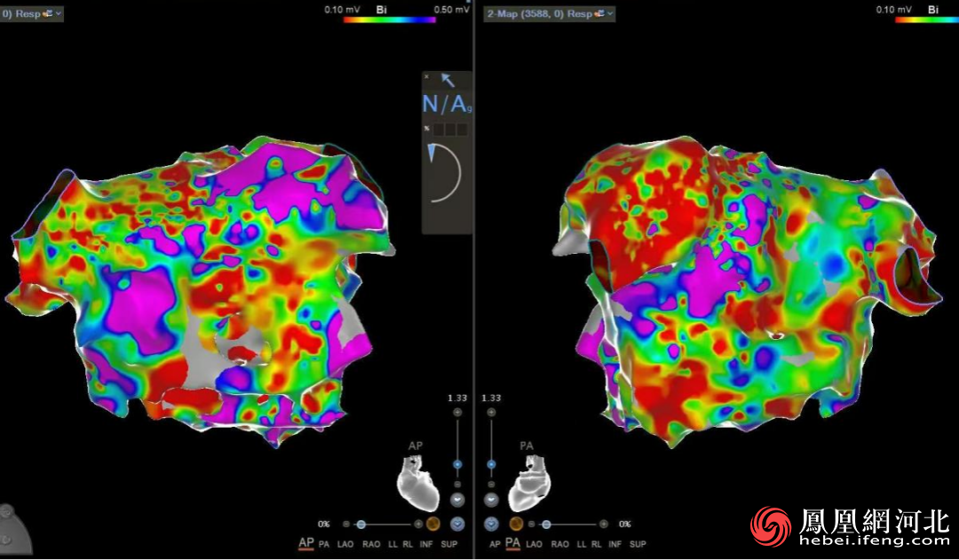Click the right pane voltage color bar
Image resolution: width=959 pixels, height=560 pixels.
(x=926, y=20)
